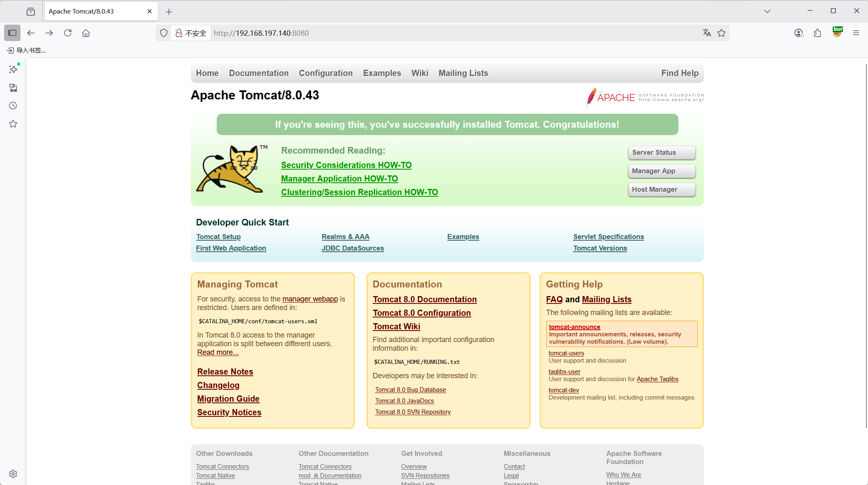868x485 pixels.
Task: Open Home in Tomcat navigation
Action: (207, 73)
